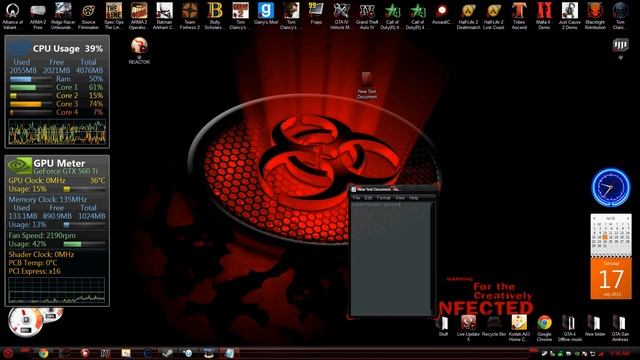Screen dimensions: 640x360
Task: Click the calendar gadget date 17
Action: [611, 279]
